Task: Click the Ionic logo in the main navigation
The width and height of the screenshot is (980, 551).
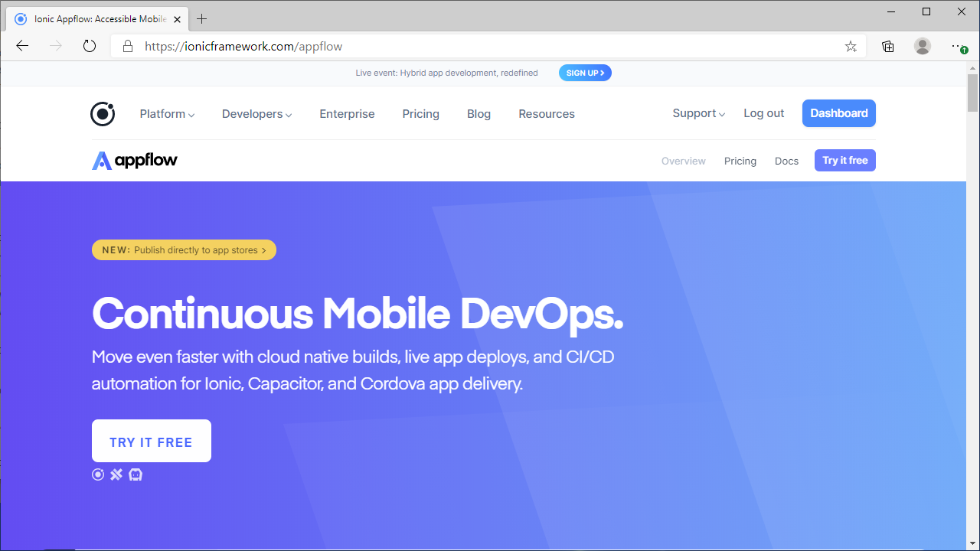Action: coord(103,114)
